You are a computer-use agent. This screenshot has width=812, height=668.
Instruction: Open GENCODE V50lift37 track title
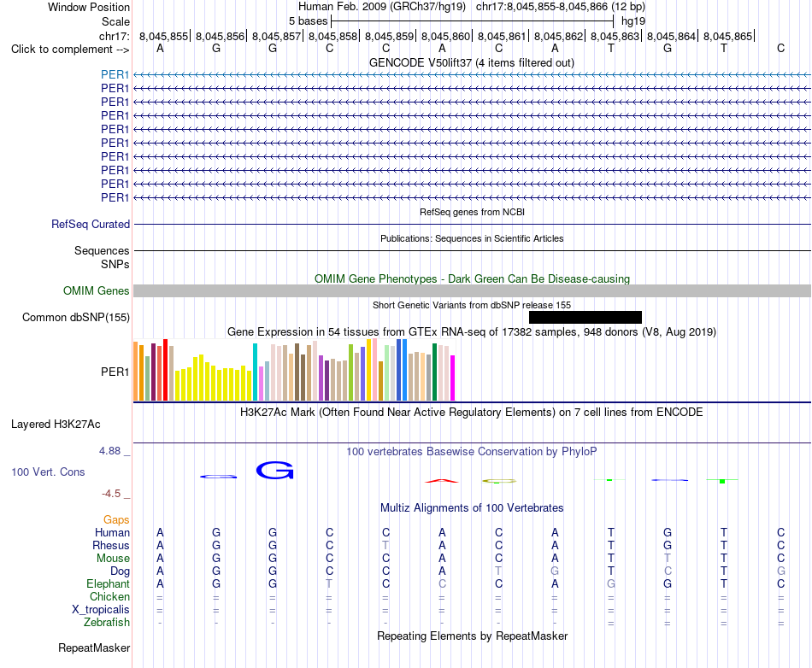pos(471,62)
